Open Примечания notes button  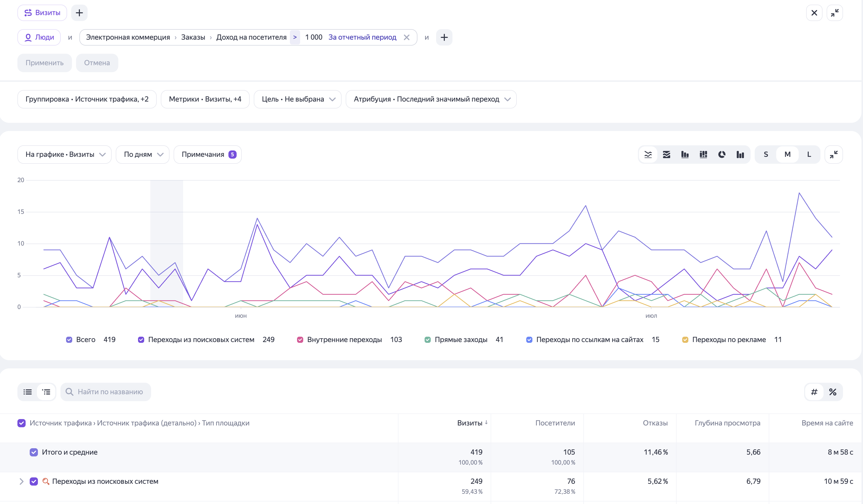207,154
